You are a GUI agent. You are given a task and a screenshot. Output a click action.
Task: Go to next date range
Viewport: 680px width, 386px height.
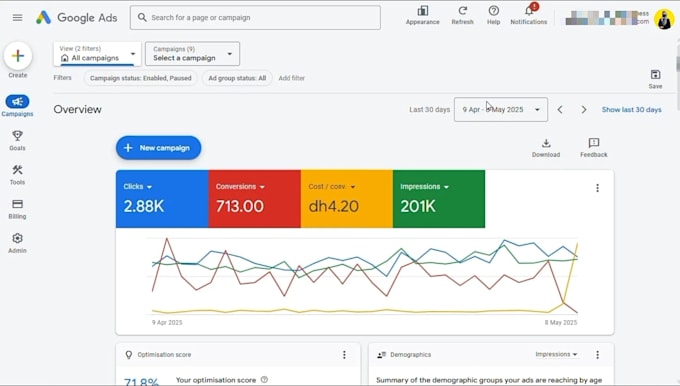coord(584,110)
